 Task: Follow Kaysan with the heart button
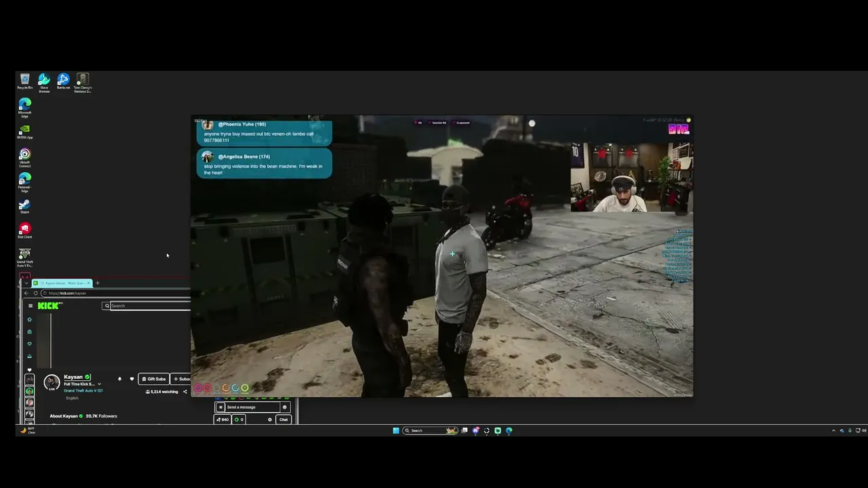[x=132, y=379]
